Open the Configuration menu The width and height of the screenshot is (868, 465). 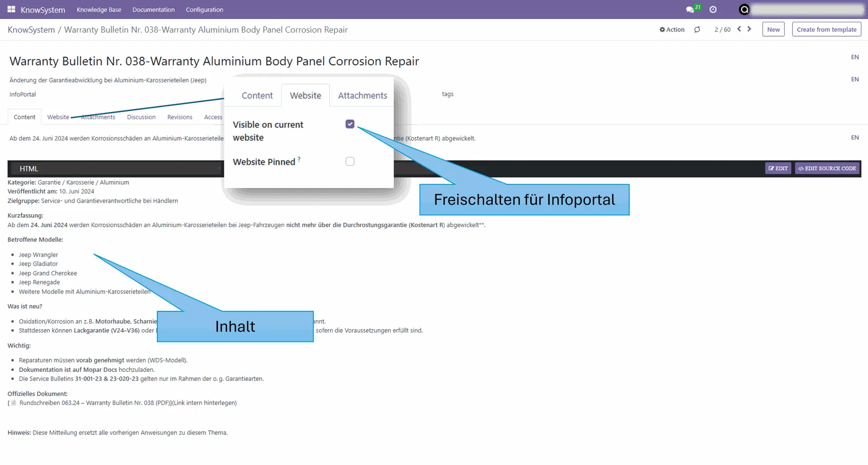(x=204, y=9)
